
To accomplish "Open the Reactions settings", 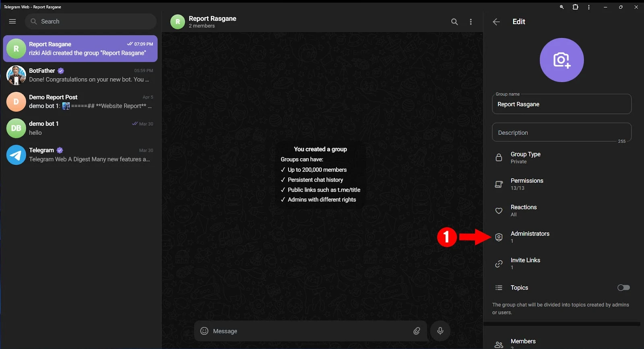I will 561,211.
